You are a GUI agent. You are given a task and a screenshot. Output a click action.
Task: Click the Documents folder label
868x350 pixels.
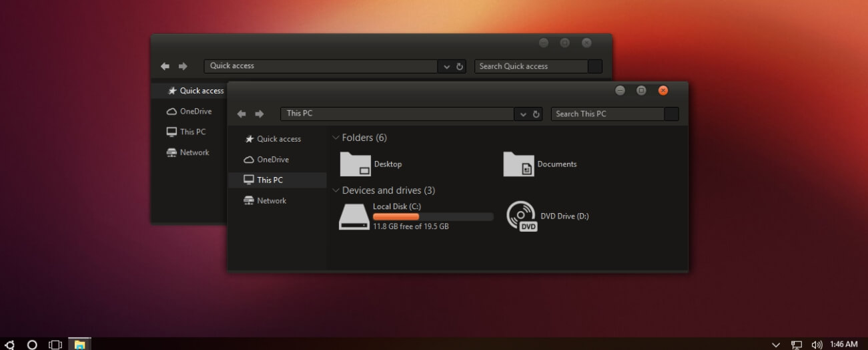click(x=557, y=164)
